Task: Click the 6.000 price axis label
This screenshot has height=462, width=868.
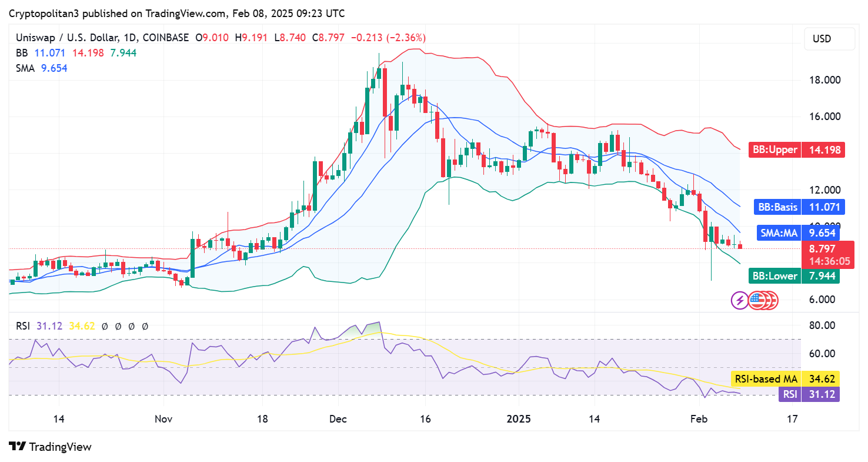Action: pyautogui.click(x=822, y=299)
